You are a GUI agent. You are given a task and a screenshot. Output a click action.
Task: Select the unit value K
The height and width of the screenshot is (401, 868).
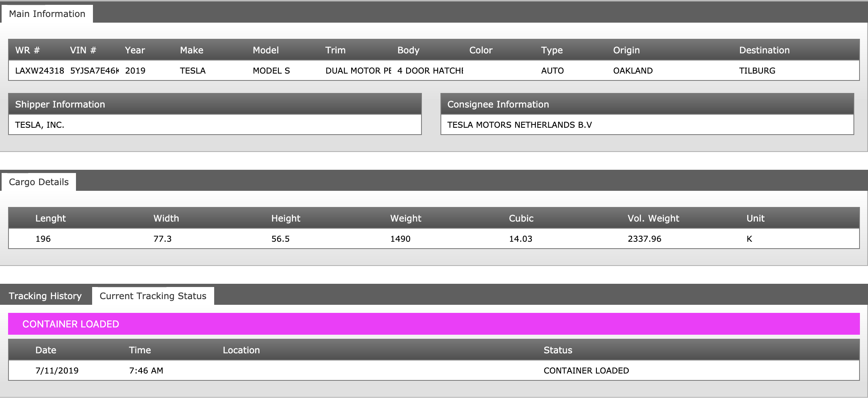click(x=749, y=239)
